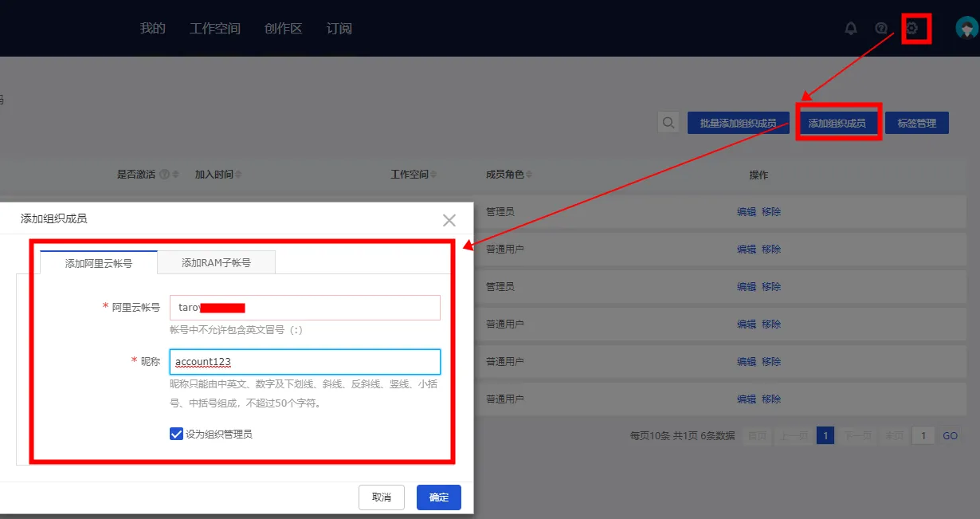980x519 pixels.
Task: Sort by 是否激活 column arrows
Action: click(x=175, y=175)
